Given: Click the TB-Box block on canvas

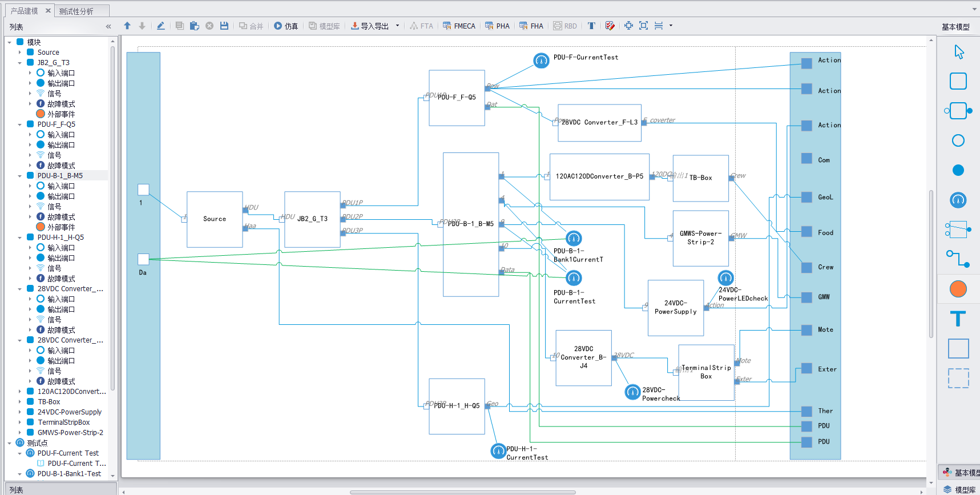Looking at the screenshot, I should click(x=701, y=178).
